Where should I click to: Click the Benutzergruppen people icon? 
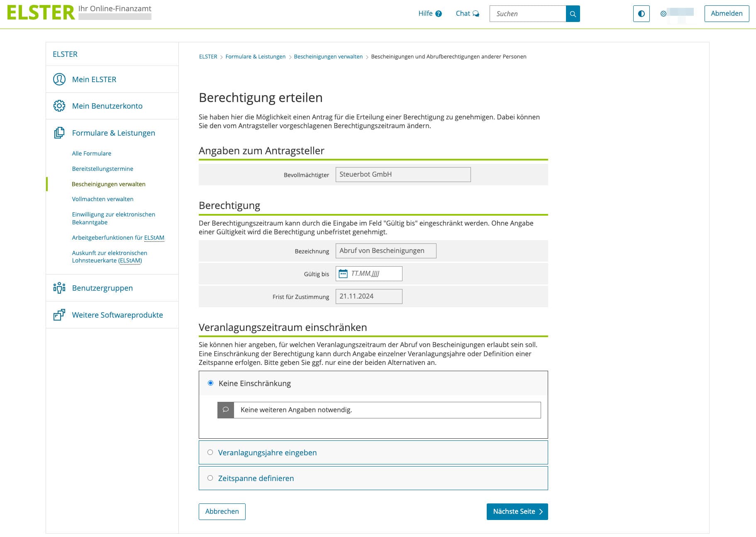click(59, 288)
